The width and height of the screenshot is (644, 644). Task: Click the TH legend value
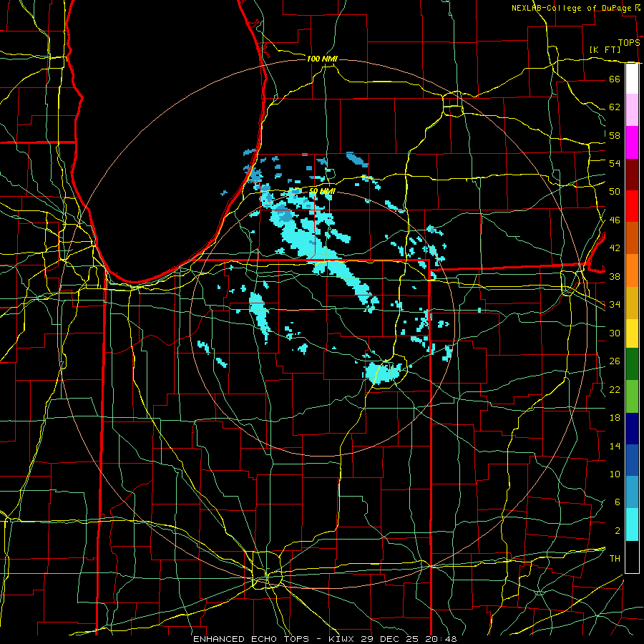click(615, 559)
